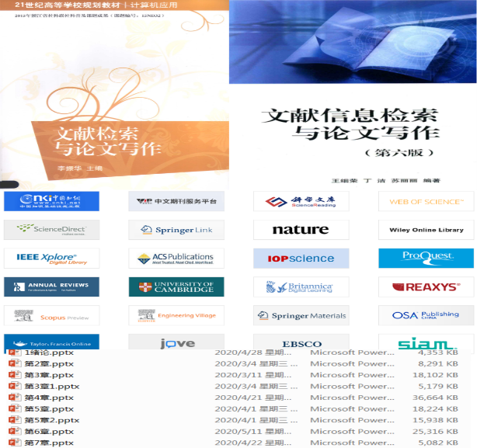Viewport: 477px width, 448px height.
Task: Select the 1绪论.pptx file
Action: (x=47, y=352)
